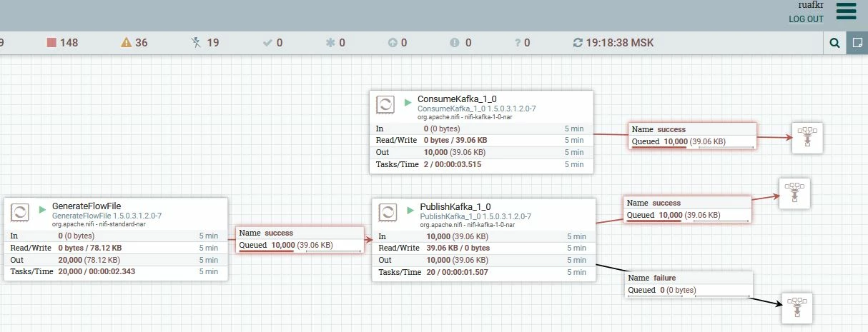Click the running arrow on ConsumeKafka_1_0
Screen dimensions: 868x332
pyautogui.click(x=408, y=102)
